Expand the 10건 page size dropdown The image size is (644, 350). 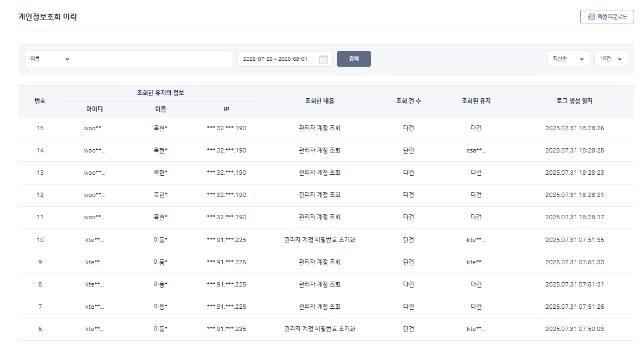click(x=610, y=59)
